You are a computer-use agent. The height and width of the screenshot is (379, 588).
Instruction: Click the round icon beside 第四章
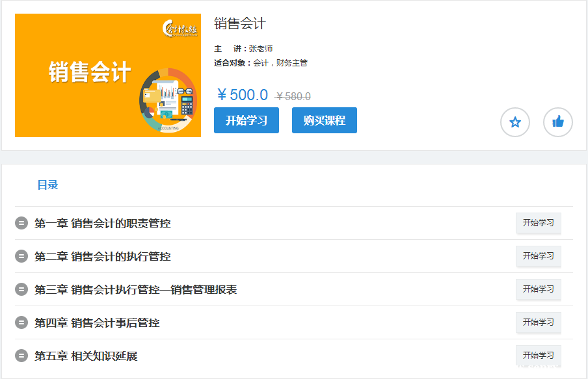coord(21,323)
